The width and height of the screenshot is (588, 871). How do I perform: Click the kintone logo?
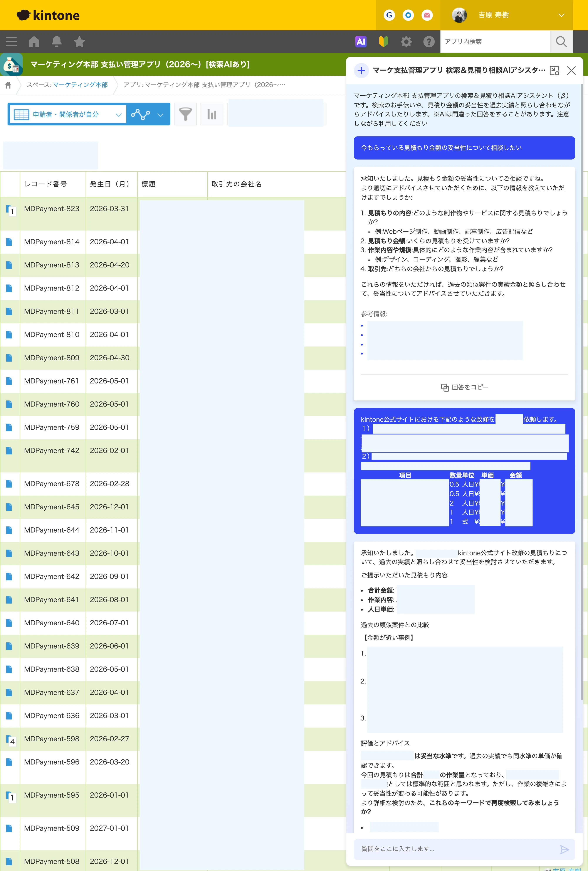click(x=48, y=15)
